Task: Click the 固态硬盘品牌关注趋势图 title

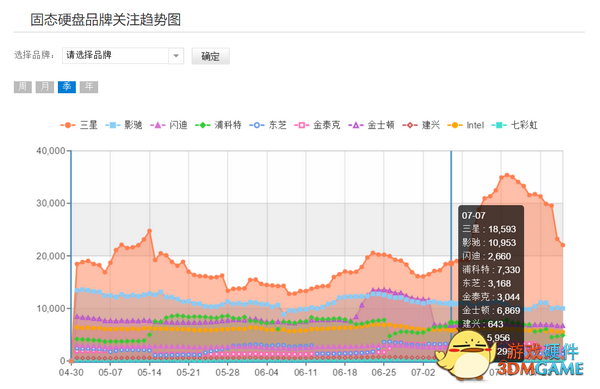Action: pyautogui.click(x=106, y=20)
